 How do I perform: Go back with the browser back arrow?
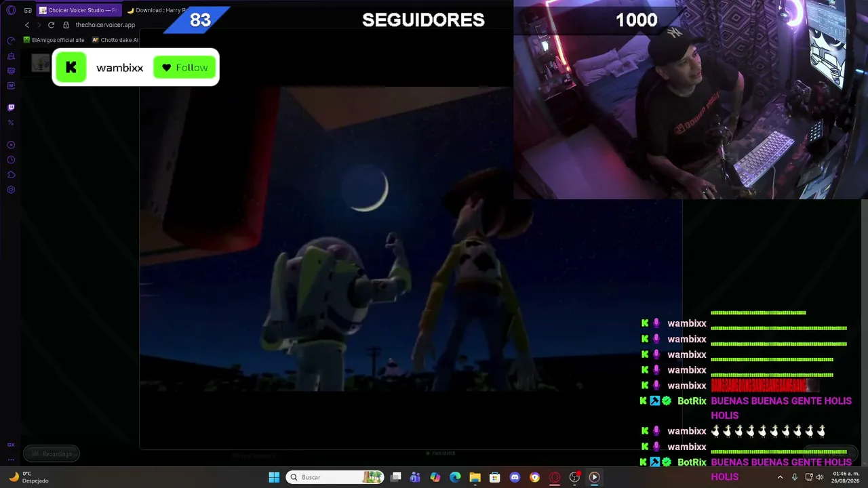[x=27, y=25]
